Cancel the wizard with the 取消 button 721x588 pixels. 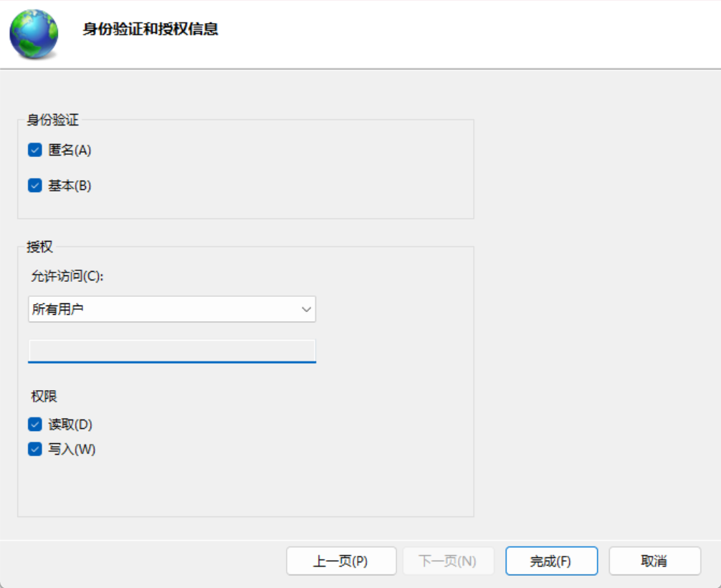[655, 561]
